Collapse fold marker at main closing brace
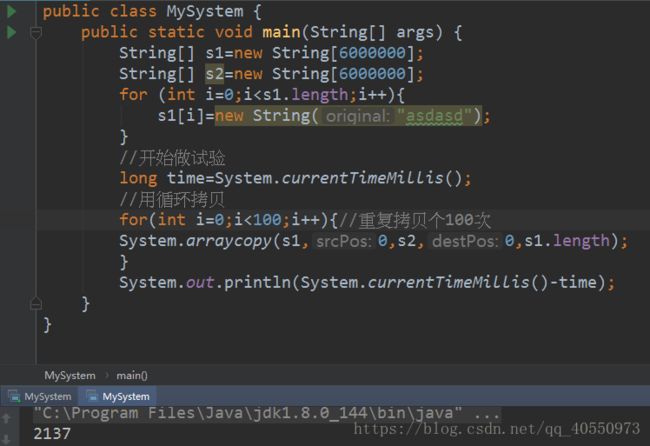The width and height of the screenshot is (650, 446). (36, 303)
